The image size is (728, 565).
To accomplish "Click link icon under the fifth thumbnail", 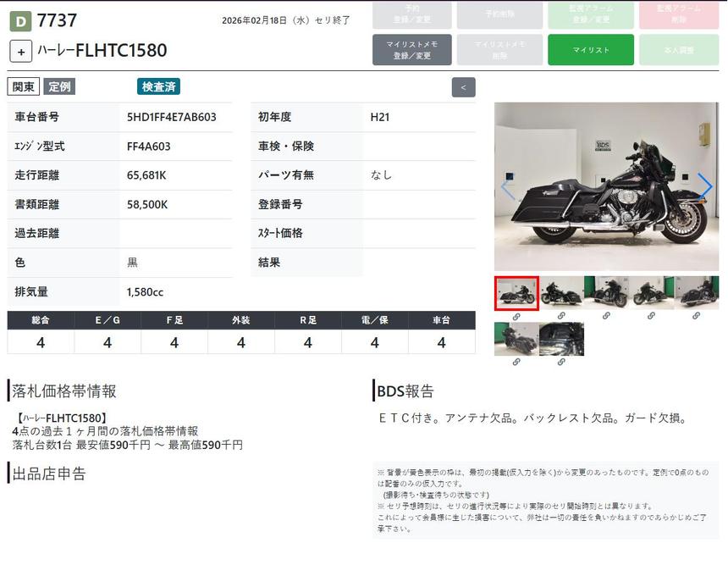I will pos(696,316).
